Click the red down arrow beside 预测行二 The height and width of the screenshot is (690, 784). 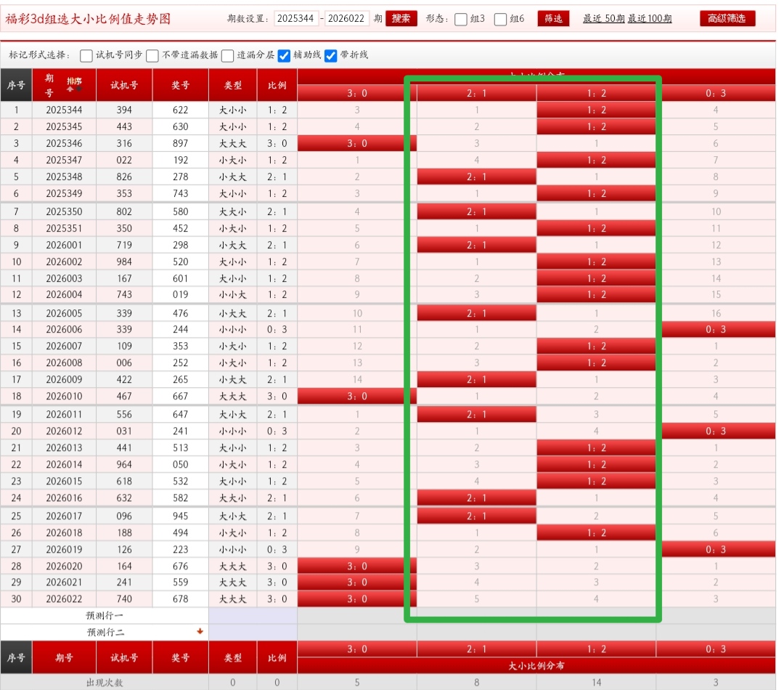pyautogui.click(x=200, y=631)
